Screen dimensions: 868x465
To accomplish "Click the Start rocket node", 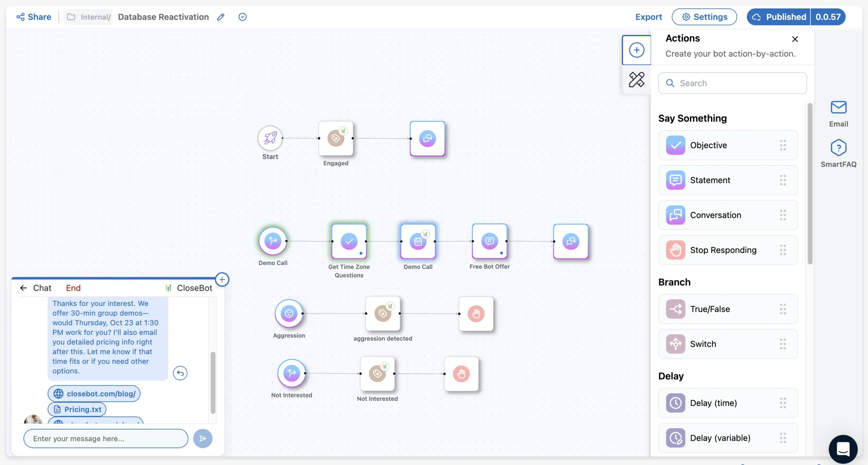I will [x=270, y=138].
